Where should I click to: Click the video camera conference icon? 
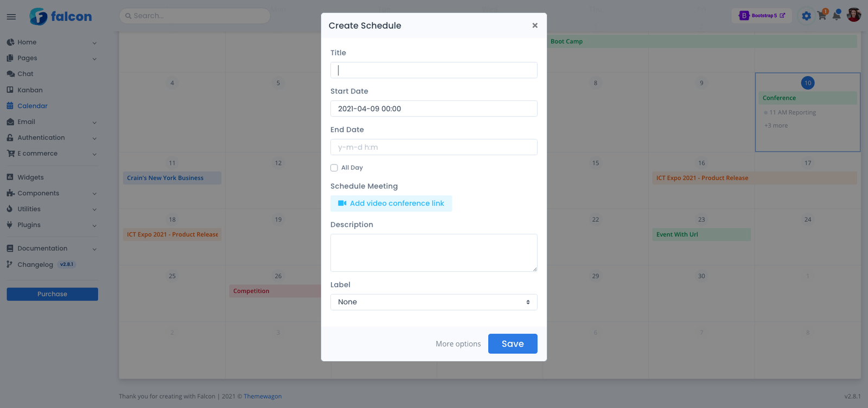[342, 203]
